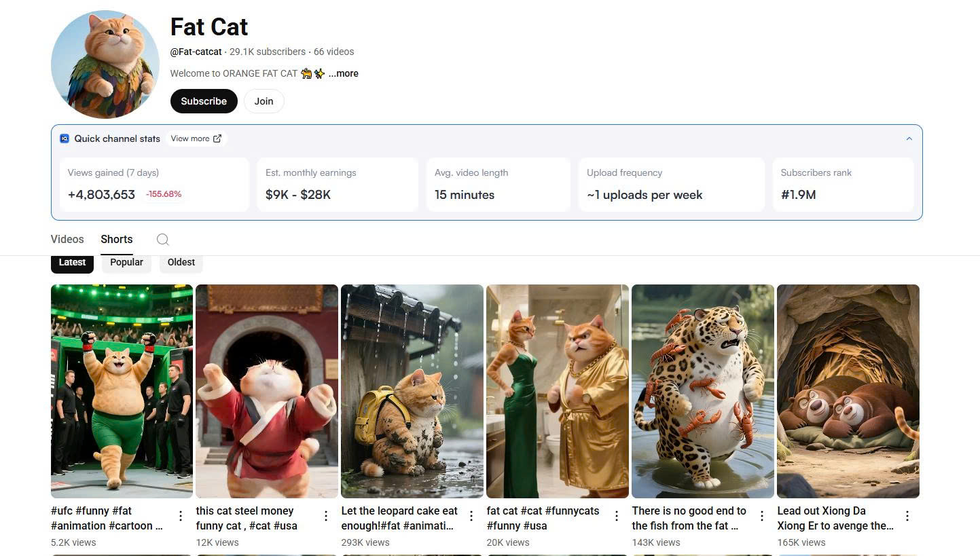Open the three-dot menu for the #ufc short
This screenshot has height=556, width=980.
click(x=181, y=517)
